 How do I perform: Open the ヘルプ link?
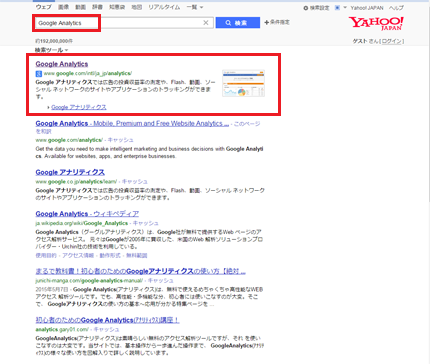click(396, 8)
